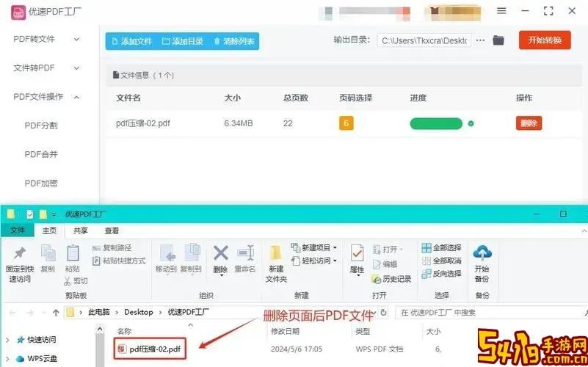Open the 轻松访问 dropdown
Viewport: 588px width, 367px height.
(x=314, y=260)
